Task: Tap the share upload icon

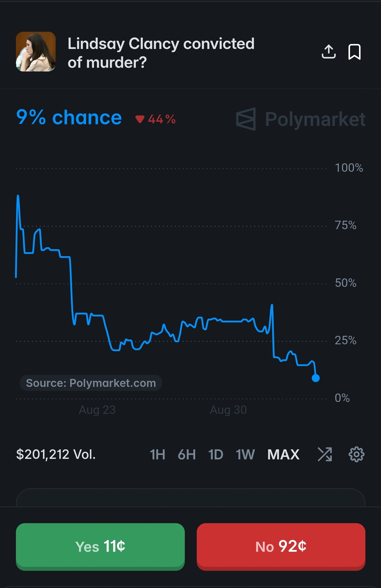Action: (x=329, y=52)
